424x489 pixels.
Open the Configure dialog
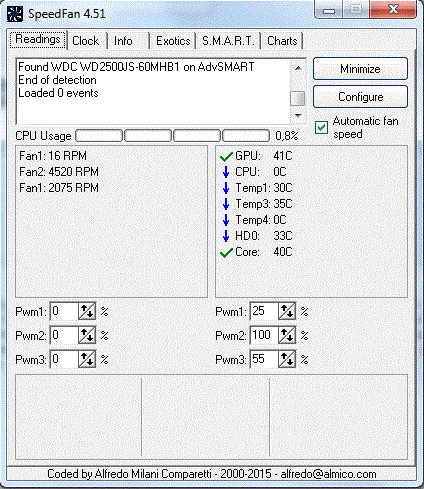(x=360, y=97)
